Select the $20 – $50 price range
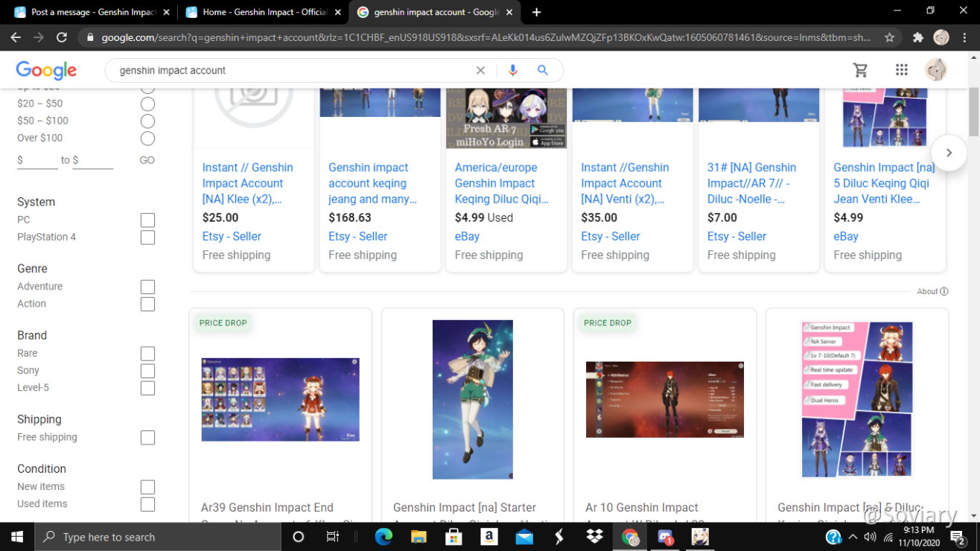 (x=147, y=104)
